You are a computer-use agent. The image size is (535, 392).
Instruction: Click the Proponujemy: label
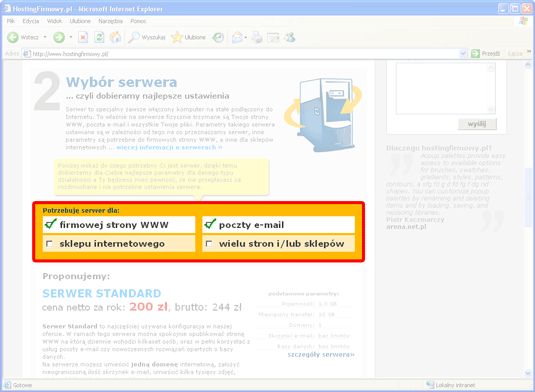tap(76, 276)
